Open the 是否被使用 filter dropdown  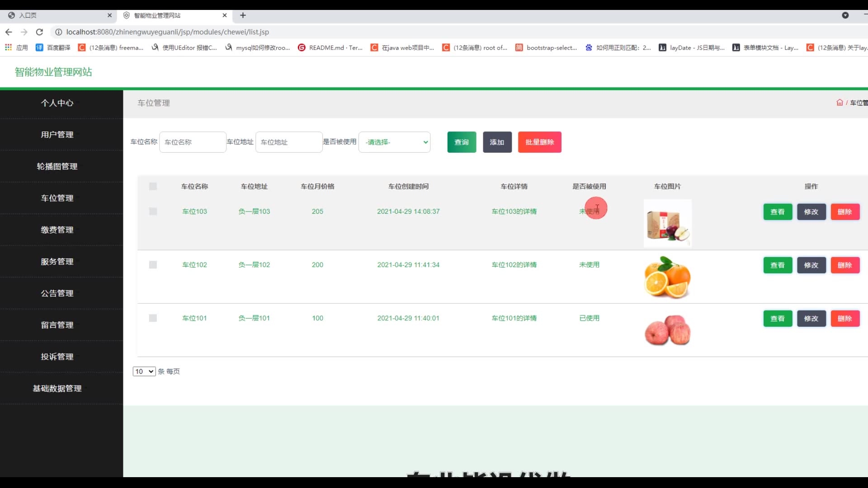tap(394, 142)
